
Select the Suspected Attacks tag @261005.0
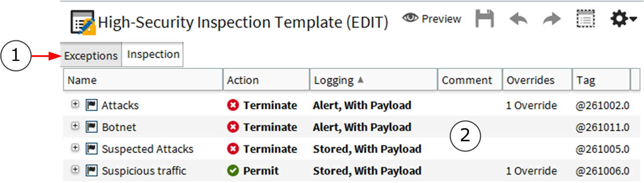(602, 149)
